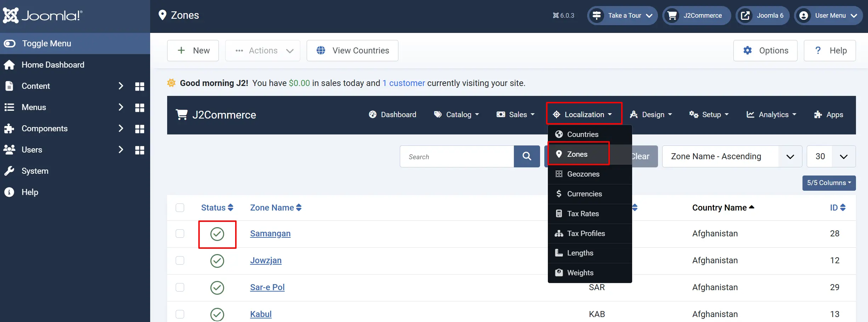Click the Joomla version 6.0.3 indicator
The width and height of the screenshot is (868, 322).
(x=563, y=16)
